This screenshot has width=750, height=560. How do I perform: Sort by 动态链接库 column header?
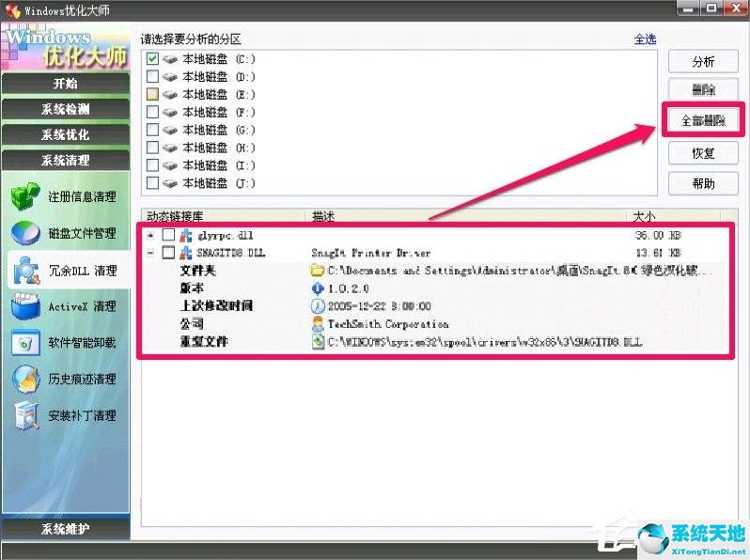(224, 216)
